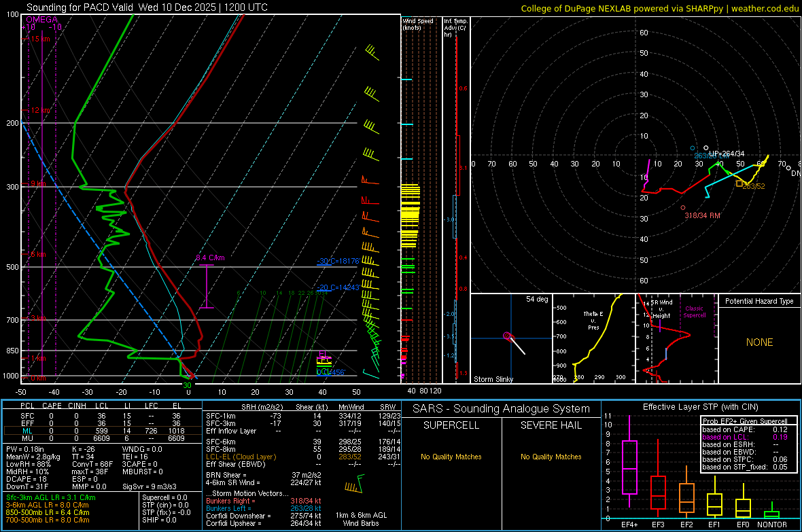This screenshot has width=802, height=532.
Task: Click the College of DuPage NEXLAB credit text
Action: click(x=659, y=8)
